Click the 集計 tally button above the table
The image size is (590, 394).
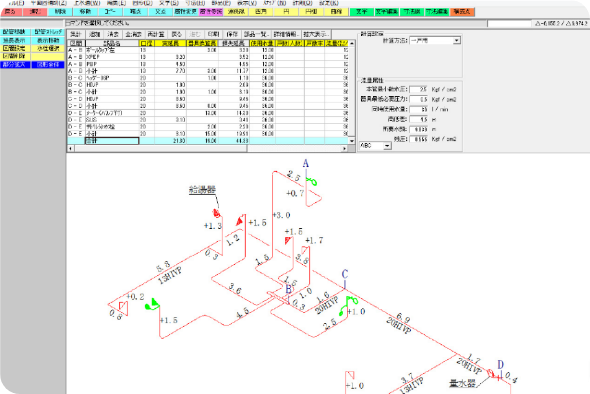(x=76, y=34)
